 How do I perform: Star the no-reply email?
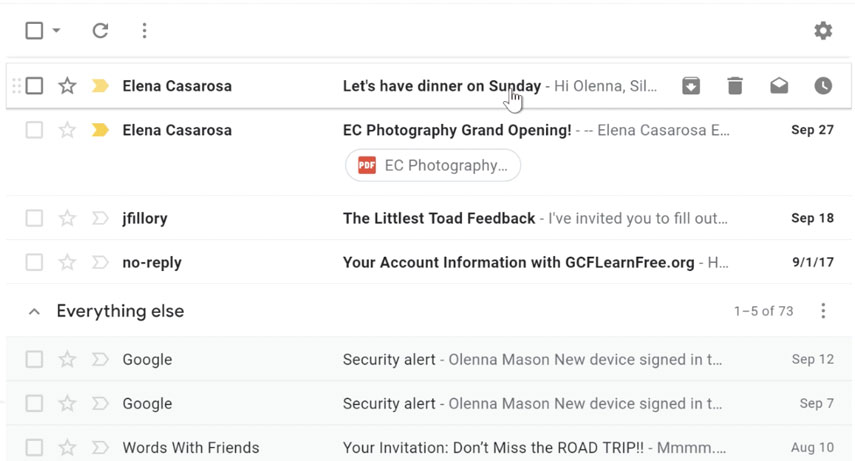(x=67, y=263)
